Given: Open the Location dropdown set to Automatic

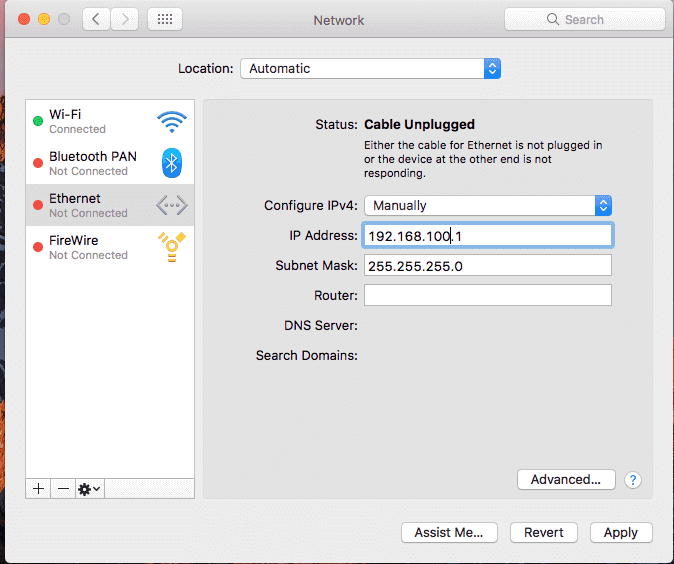Looking at the screenshot, I should coord(371,69).
